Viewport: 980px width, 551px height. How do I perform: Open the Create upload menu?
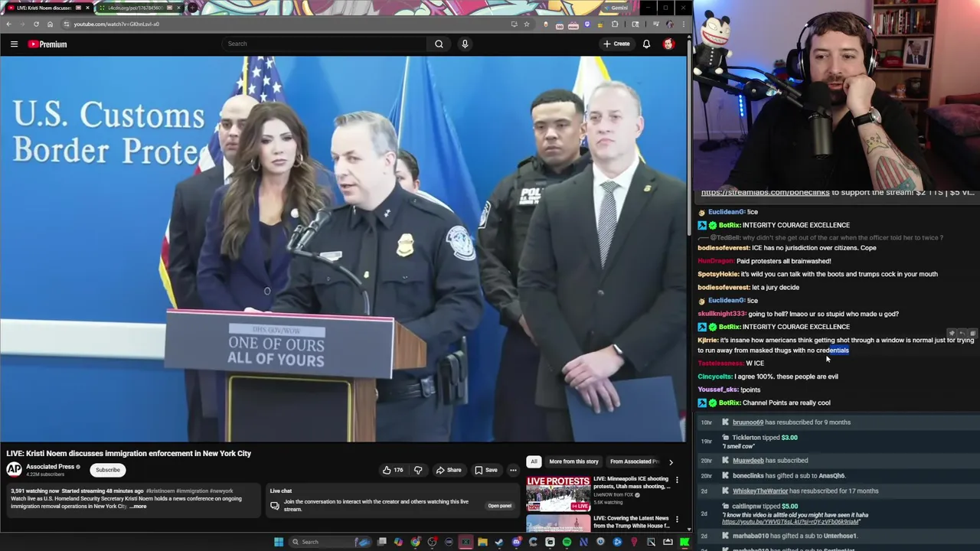click(616, 44)
